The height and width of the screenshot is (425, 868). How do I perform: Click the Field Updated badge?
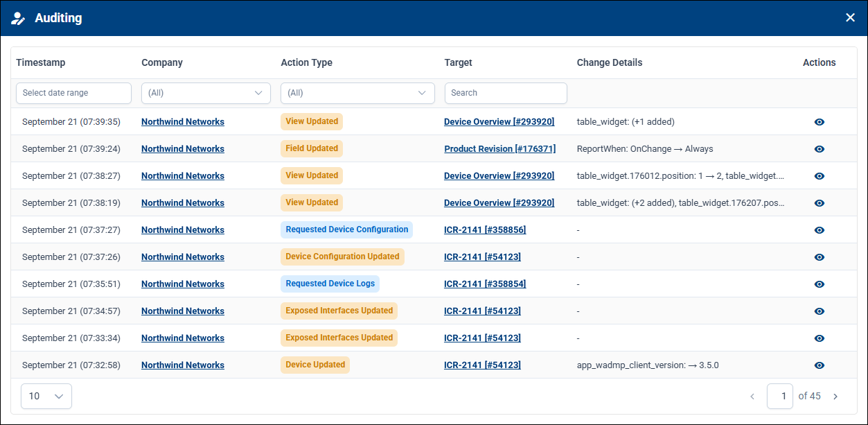[x=312, y=148]
